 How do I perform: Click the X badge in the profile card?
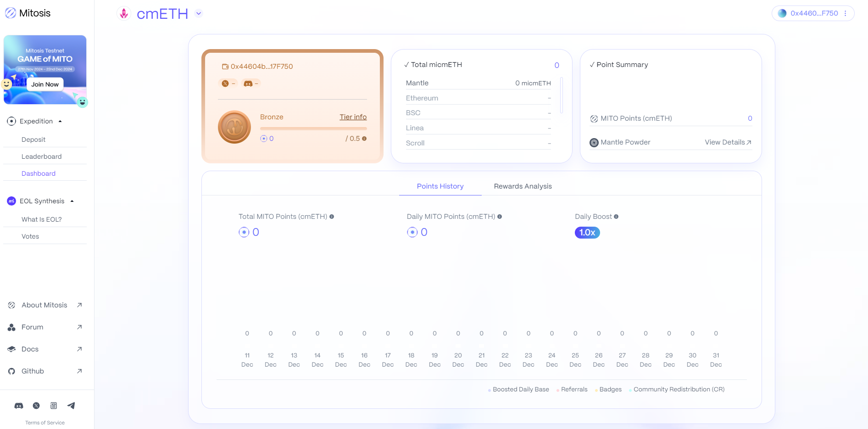pos(228,84)
